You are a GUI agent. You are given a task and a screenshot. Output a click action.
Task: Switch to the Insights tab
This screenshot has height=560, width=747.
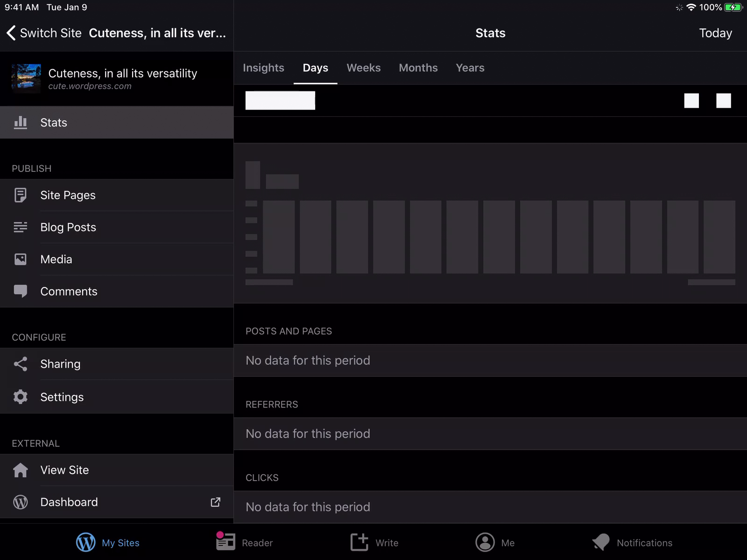(x=263, y=68)
